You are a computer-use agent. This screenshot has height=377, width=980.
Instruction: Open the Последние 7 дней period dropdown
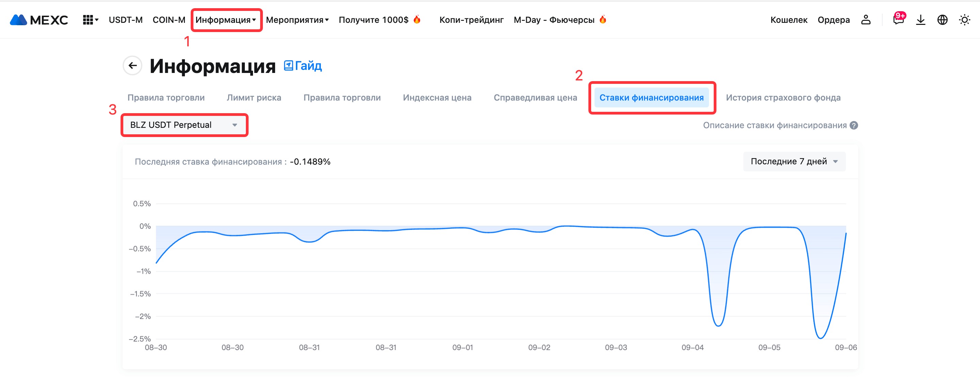(x=794, y=162)
